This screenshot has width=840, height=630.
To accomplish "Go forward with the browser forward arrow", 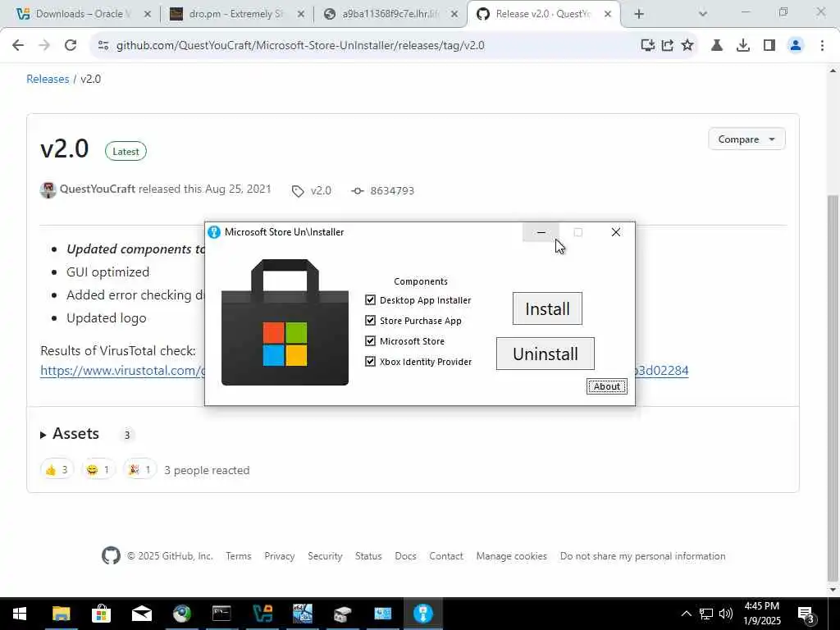I will [x=44, y=46].
